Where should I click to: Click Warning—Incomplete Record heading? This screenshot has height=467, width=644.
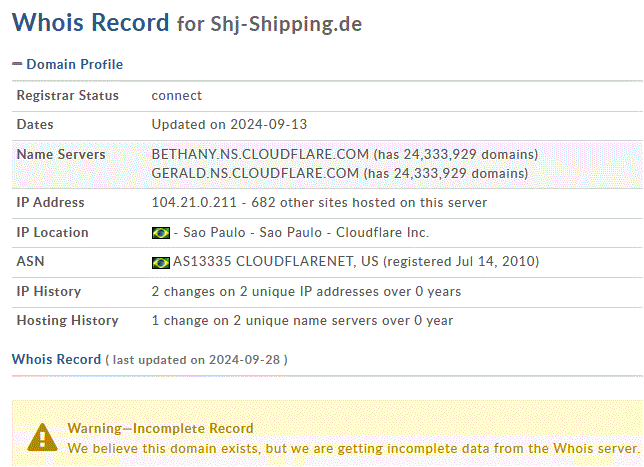click(x=161, y=428)
